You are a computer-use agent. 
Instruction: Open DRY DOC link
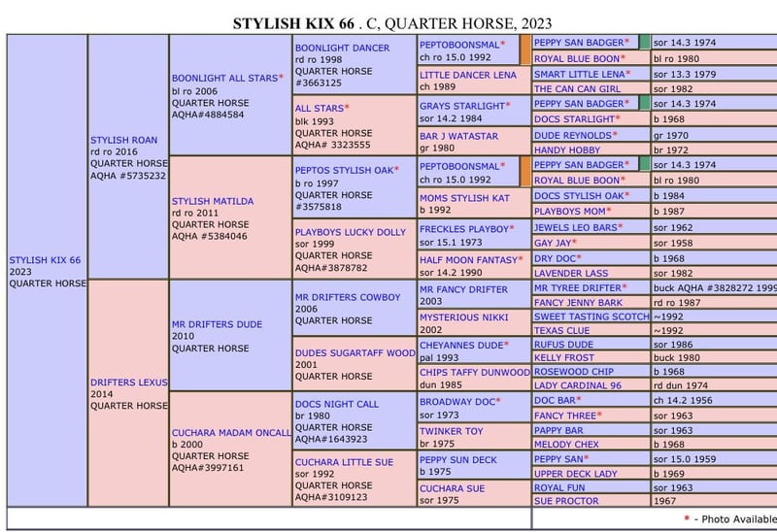[x=555, y=258]
